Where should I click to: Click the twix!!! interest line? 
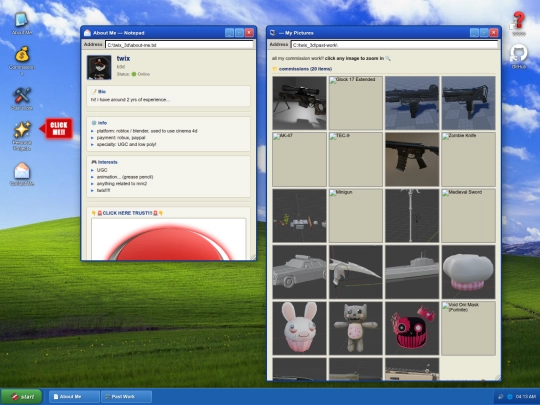click(x=103, y=190)
